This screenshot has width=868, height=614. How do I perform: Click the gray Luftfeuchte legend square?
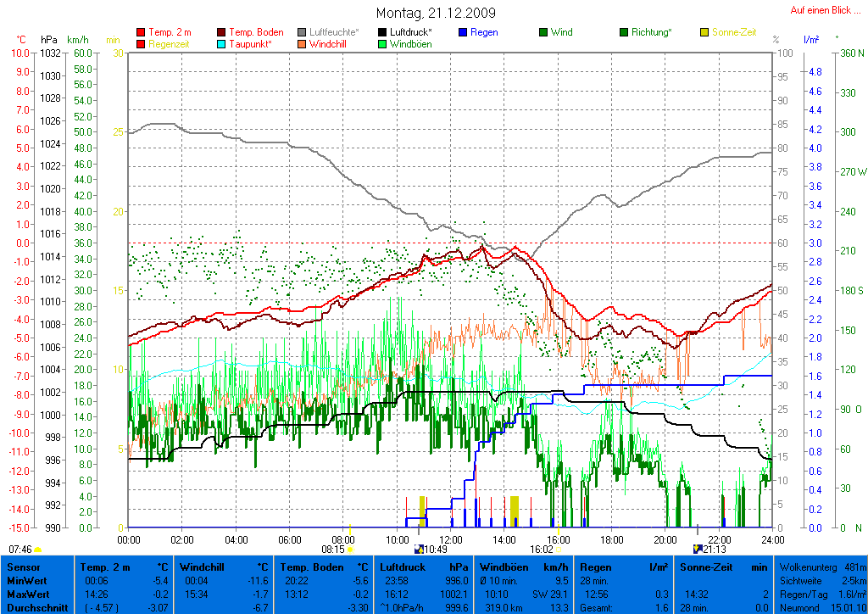[302, 32]
